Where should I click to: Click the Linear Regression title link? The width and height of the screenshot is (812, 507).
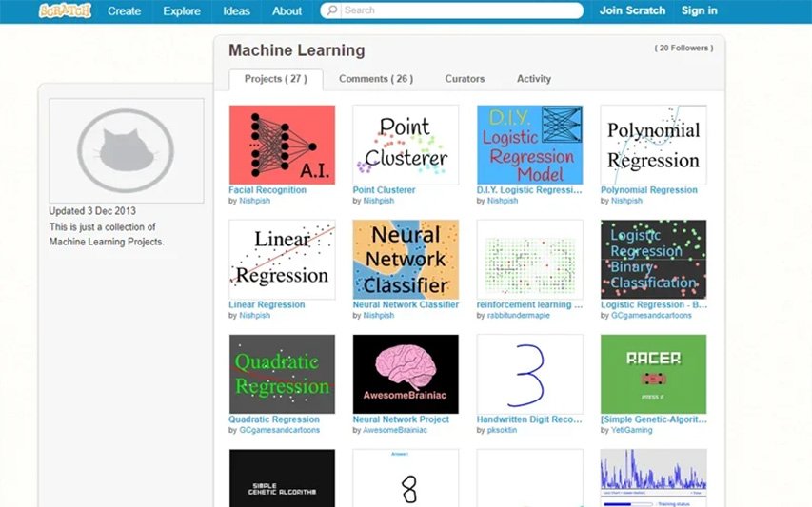pos(267,304)
